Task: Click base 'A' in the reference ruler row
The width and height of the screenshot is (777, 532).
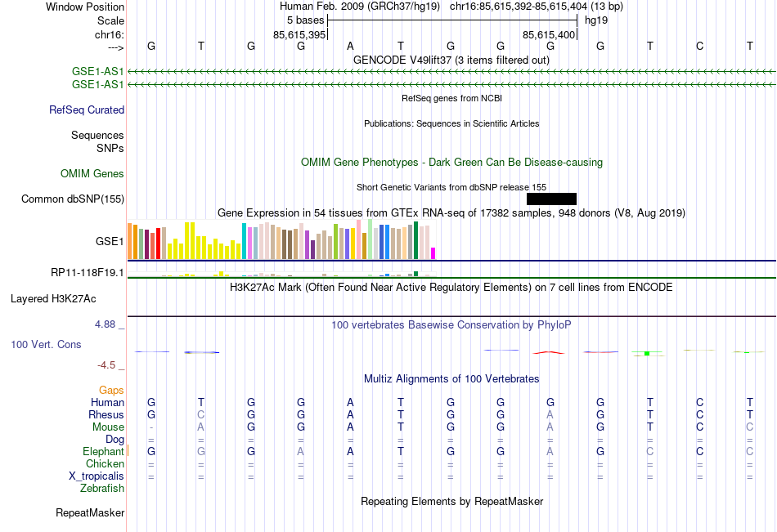Action: [350, 46]
